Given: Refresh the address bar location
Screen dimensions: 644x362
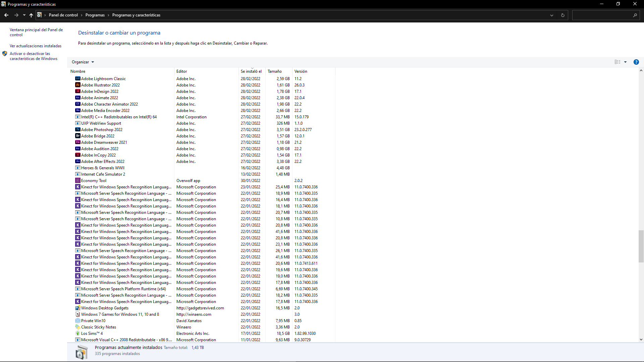Looking at the screenshot, I should (562, 15).
